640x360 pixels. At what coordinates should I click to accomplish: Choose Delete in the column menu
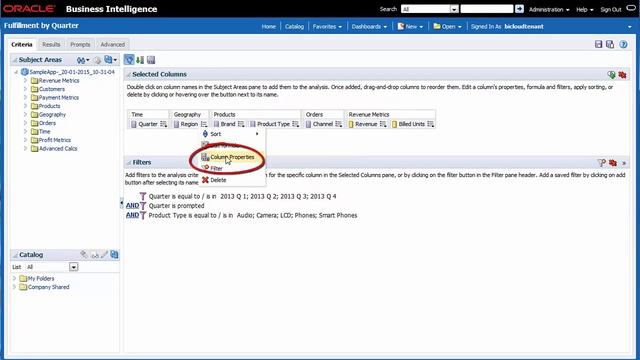(x=231, y=180)
